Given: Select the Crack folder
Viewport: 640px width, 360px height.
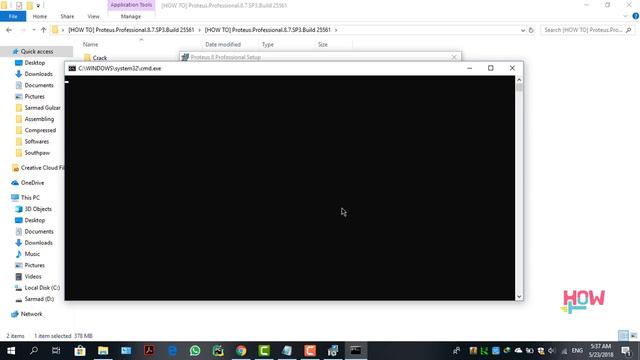Looking at the screenshot, I should coord(100,58).
